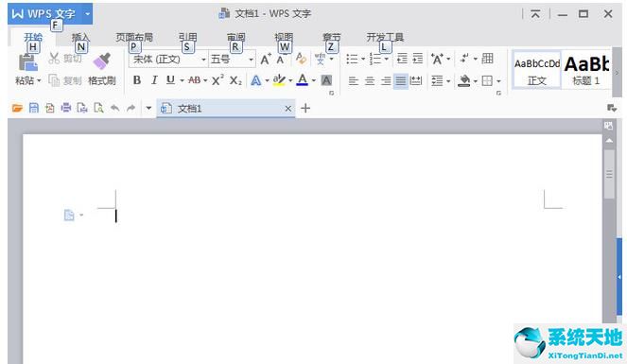The image size is (627, 364).
Task: Click the print icon in quick toolbar
Action: click(66, 108)
